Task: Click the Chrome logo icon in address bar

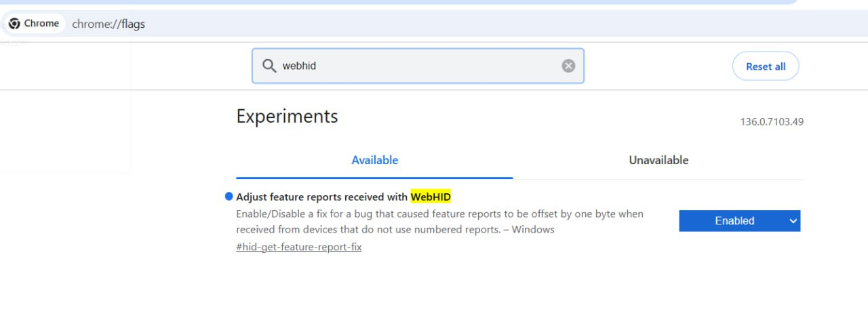Action: pyautogui.click(x=14, y=24)
